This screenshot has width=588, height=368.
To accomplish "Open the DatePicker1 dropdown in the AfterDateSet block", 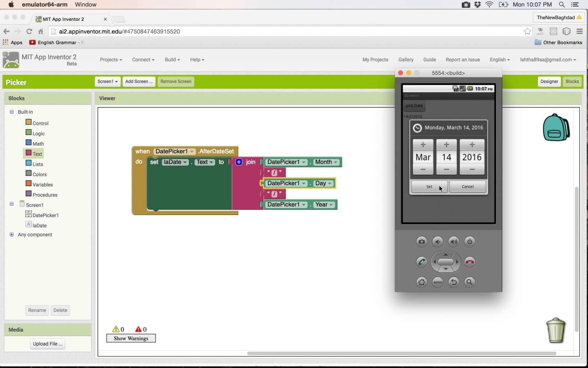I will (x=174, y=151).
